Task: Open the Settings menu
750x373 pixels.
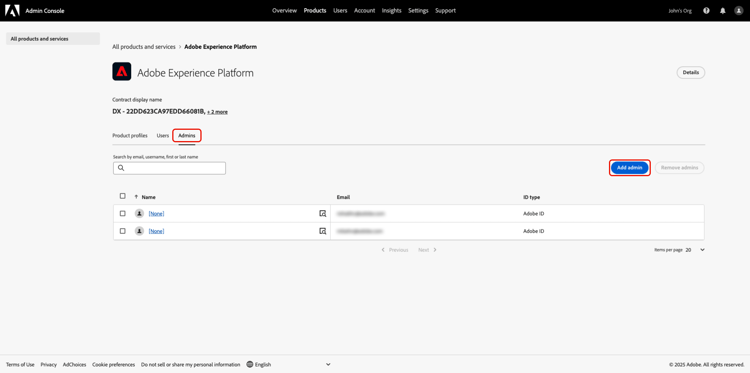Action: 418,11
